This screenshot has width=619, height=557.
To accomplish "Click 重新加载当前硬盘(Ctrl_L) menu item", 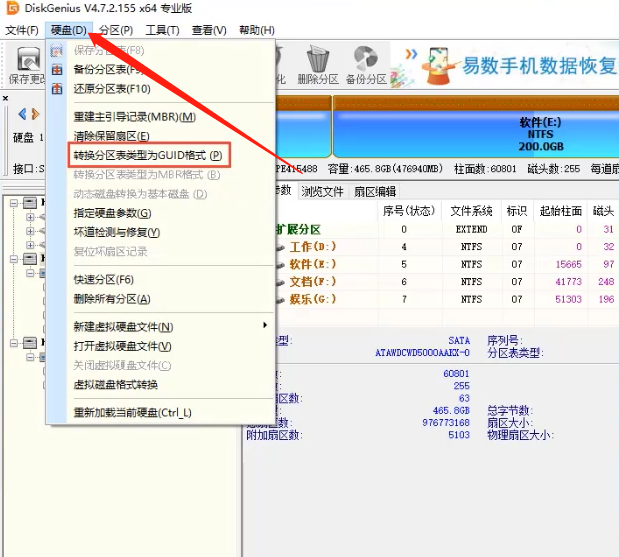I will coord(132,412).
